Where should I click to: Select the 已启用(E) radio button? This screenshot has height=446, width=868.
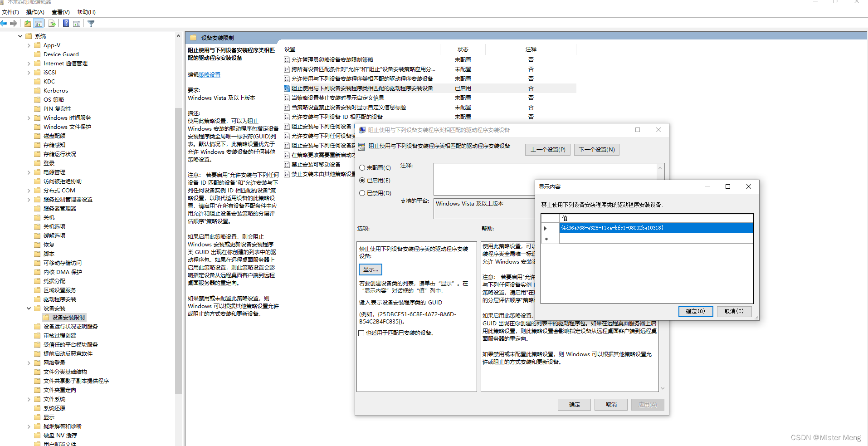[x=362, y=181]
